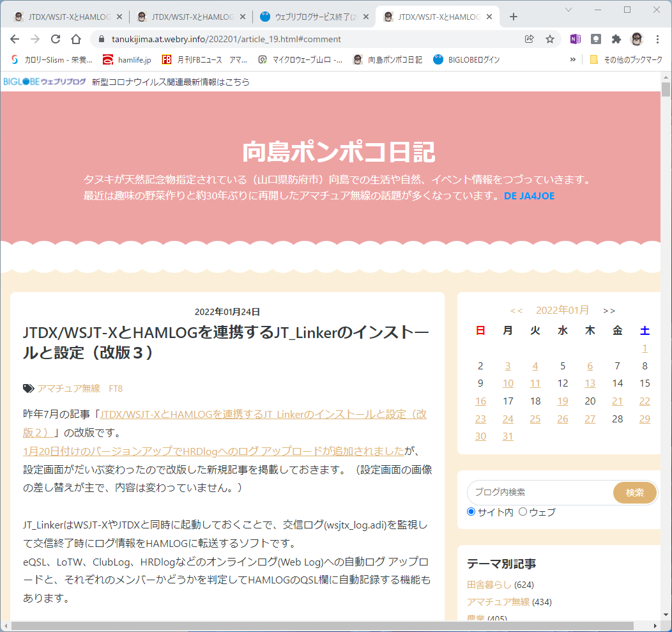This screenshot has height=632, width=672.
Task: Reload the current page
Action: click(x=56, y=39)
